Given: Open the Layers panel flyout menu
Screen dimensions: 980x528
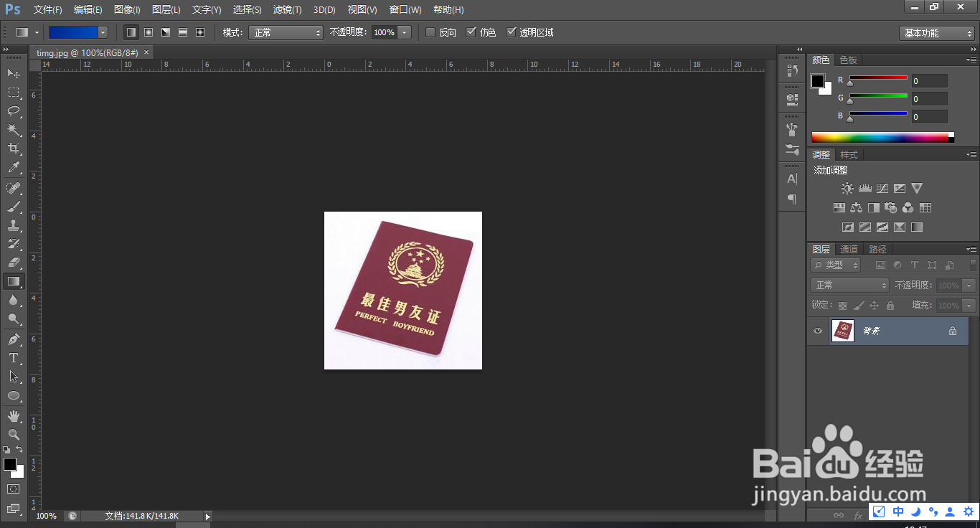Looking at the screenshot, I should tap(971, 249).
